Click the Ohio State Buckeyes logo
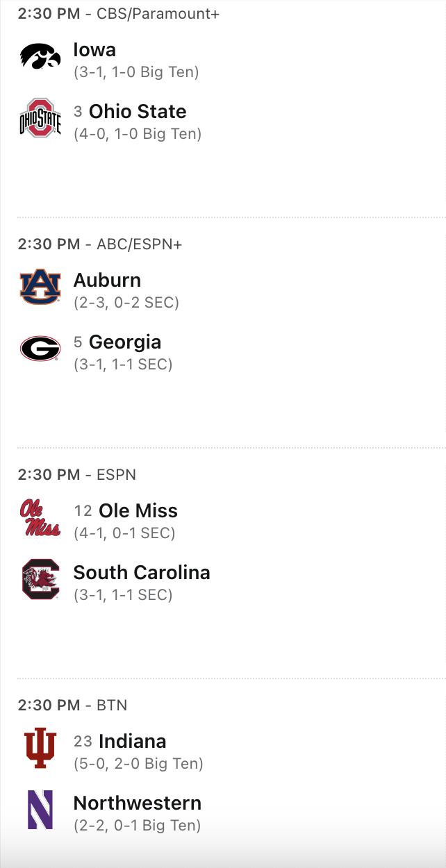The height and width of the screenshot is (868, 446). tap(40, 118)
